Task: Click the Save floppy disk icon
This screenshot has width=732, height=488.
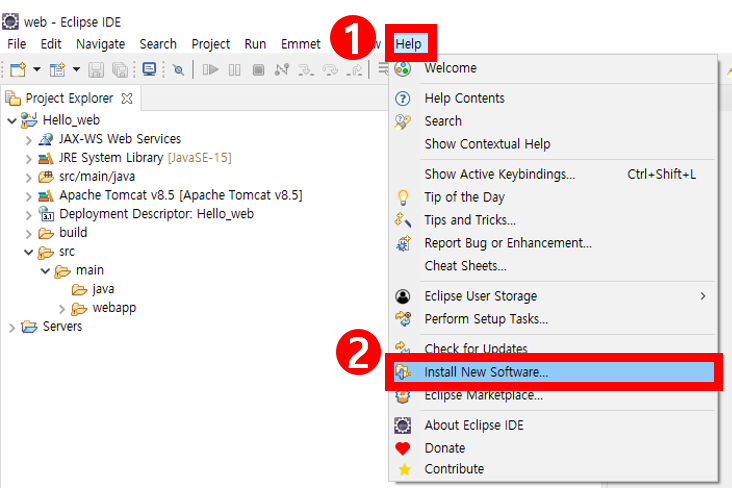Action: click(x=96, y=70)
